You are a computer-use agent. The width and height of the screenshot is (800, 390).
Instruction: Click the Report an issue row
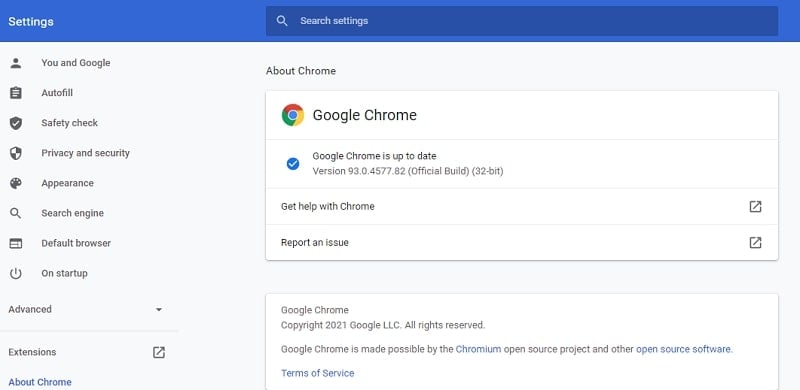[x=521, y=242]
